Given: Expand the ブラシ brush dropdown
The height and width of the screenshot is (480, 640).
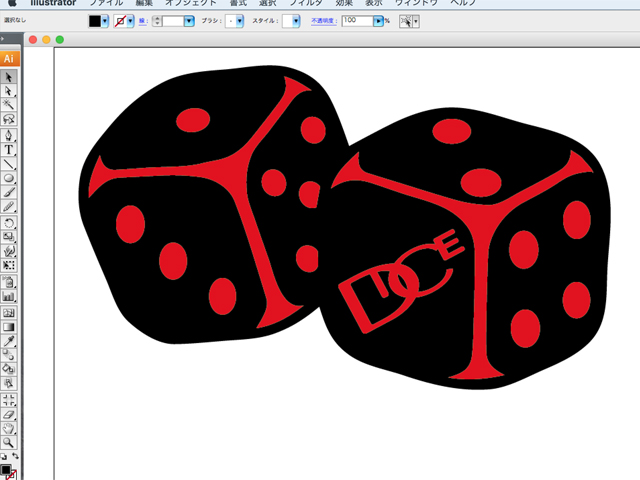Looking at the screenshot, I should (240, 21).
